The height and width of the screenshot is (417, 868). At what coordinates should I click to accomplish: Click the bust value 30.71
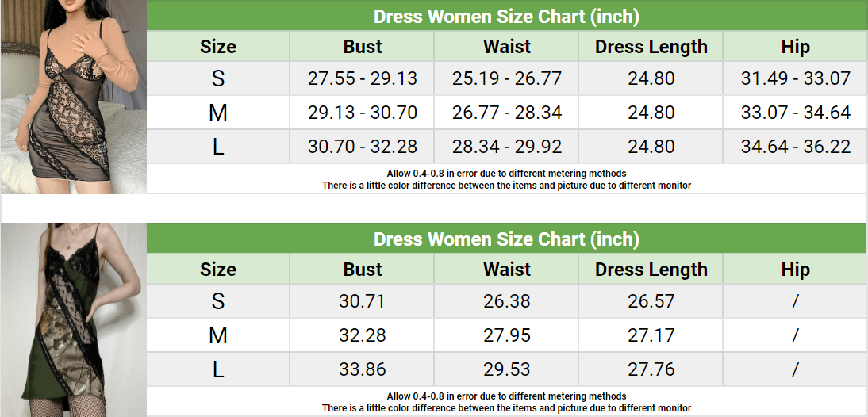(363, 301)
